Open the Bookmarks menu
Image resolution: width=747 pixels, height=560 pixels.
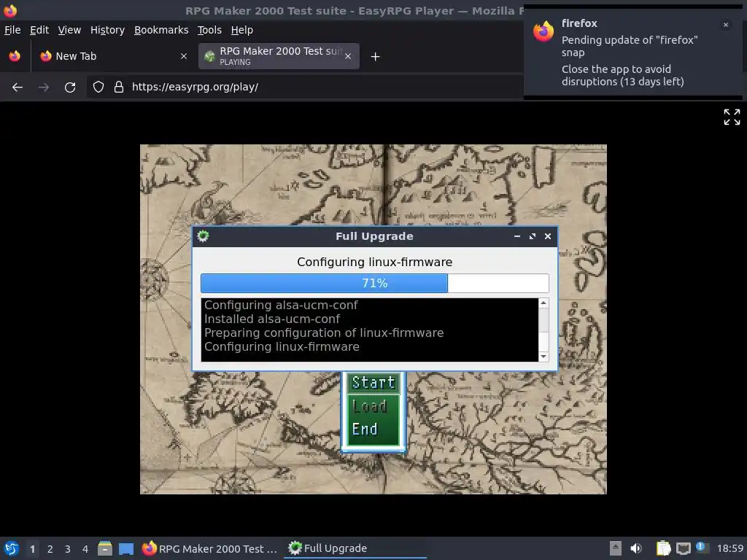click(x=161, y=30)
